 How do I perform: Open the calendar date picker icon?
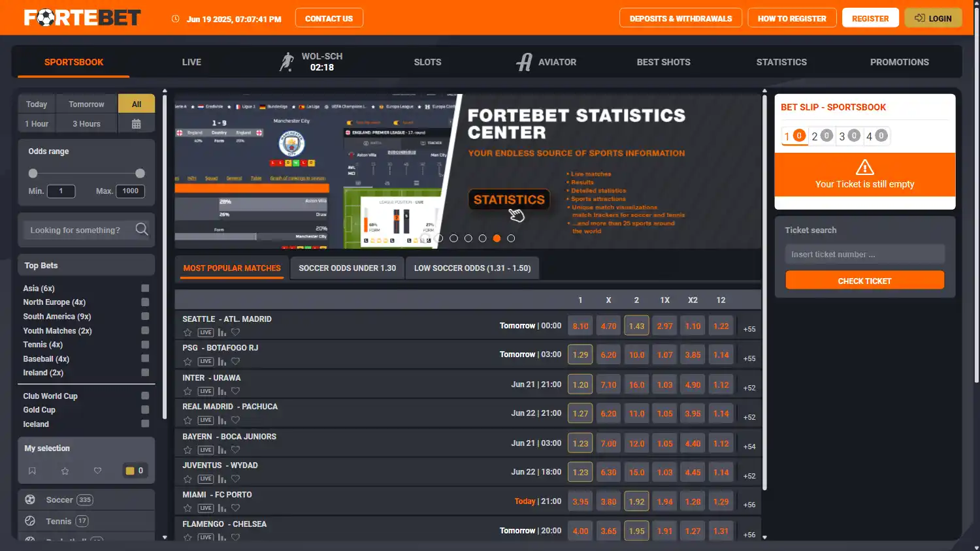click(136, 123)
